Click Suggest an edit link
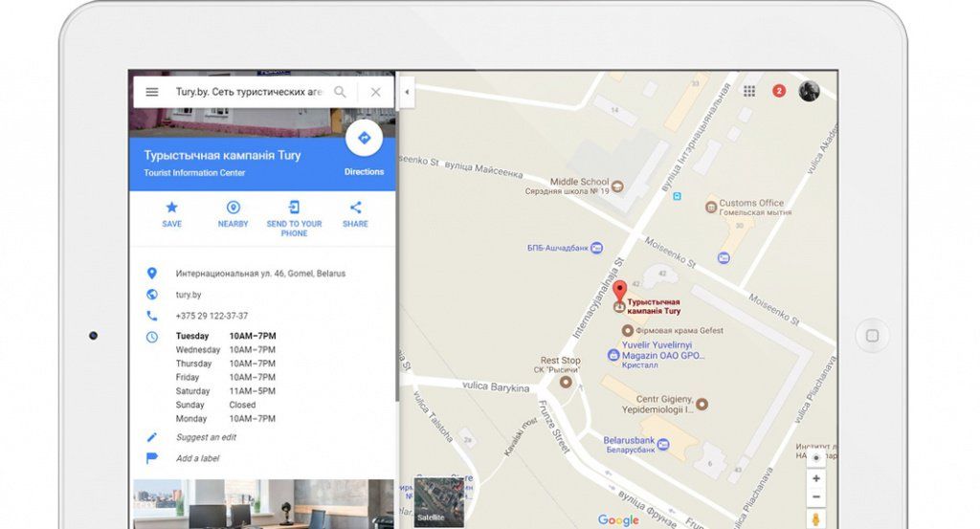 click(206, 437)
